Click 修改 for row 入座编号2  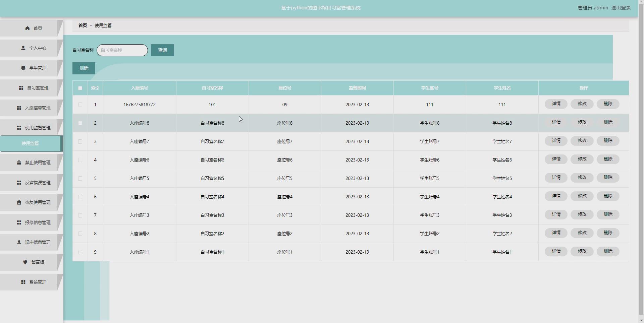tap(582, 233)
